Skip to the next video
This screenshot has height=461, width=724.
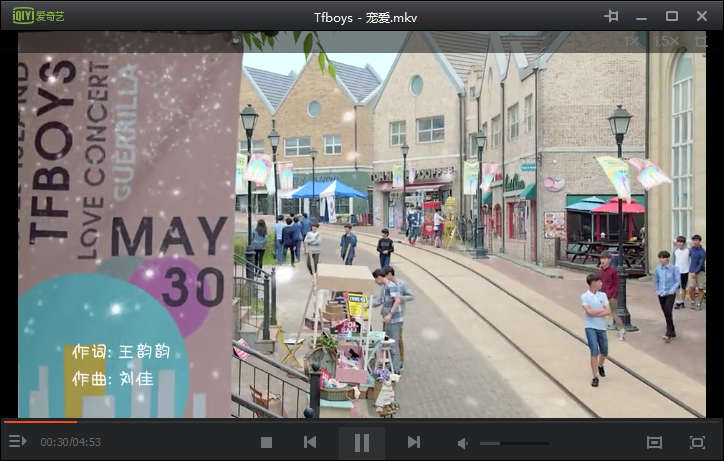[x=413, y=442]
